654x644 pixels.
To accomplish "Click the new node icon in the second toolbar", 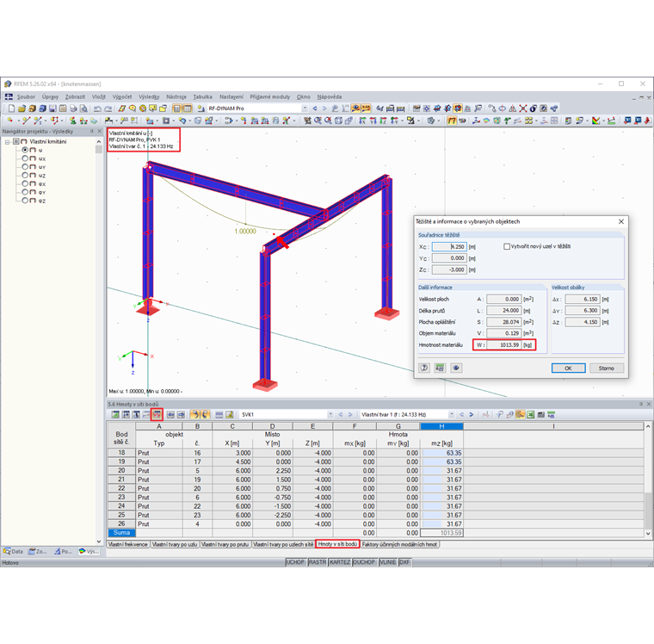I will pyautogui.click(x=10, y=121).
